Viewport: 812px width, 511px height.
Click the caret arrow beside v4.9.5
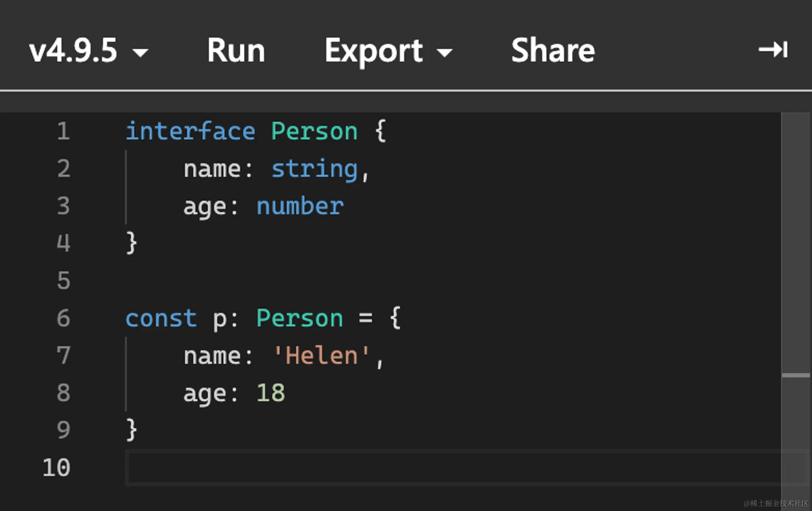140,52
